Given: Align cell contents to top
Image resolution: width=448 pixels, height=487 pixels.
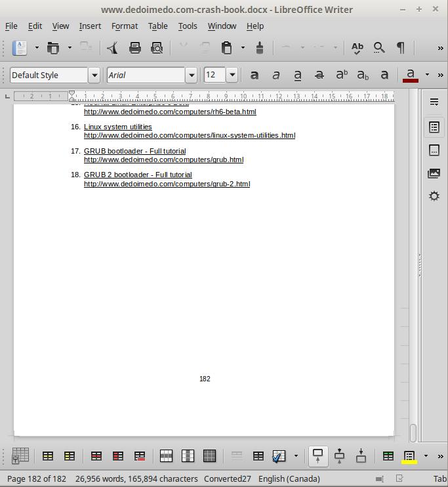Looking at the screenshot, I should click(318, 456).
